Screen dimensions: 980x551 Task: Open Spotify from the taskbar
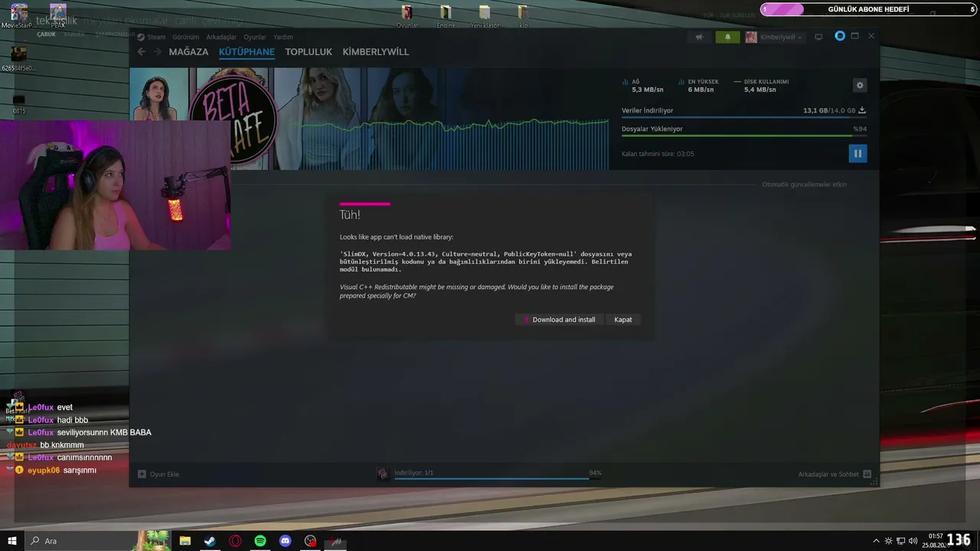(260, 541)
